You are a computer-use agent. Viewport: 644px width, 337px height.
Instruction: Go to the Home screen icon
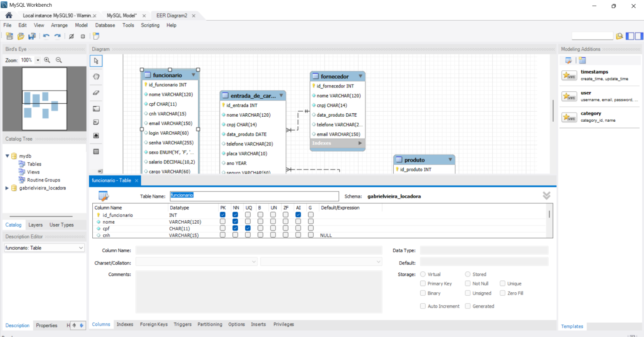tap(8, 16)
